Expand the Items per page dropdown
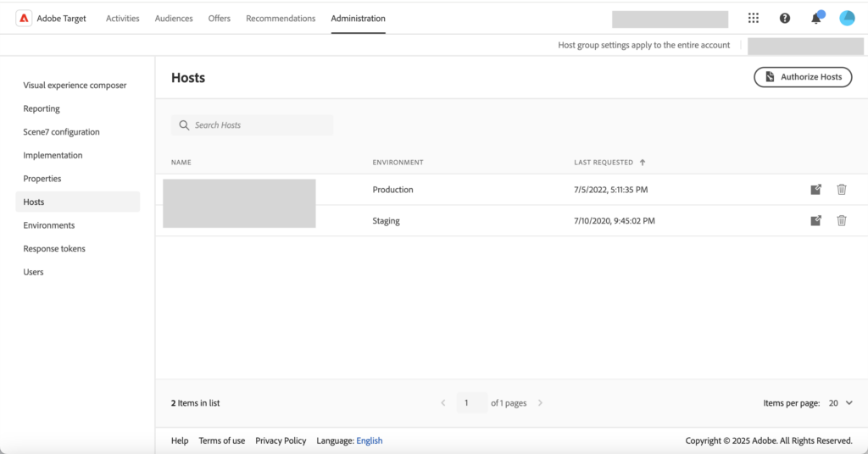 [840, 403]
